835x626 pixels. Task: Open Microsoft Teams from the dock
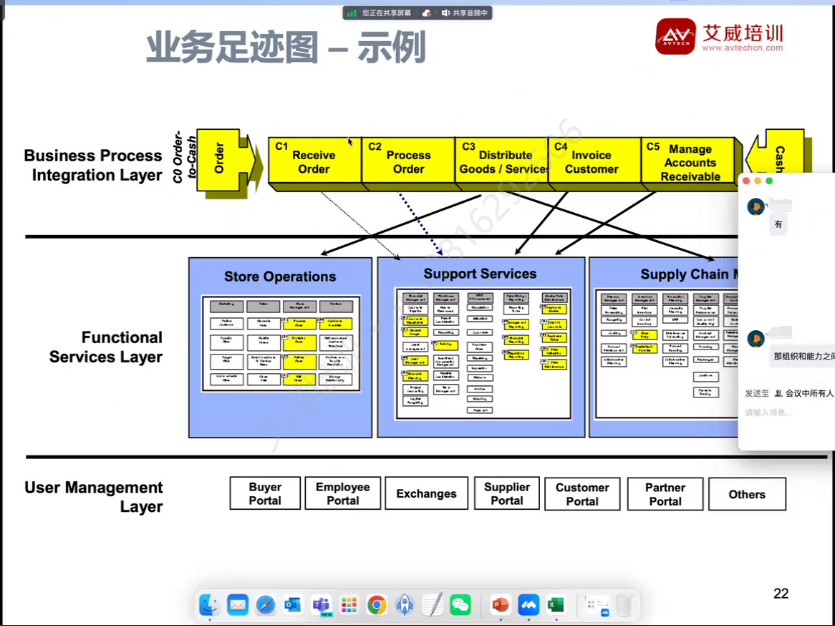click(320, 605)
